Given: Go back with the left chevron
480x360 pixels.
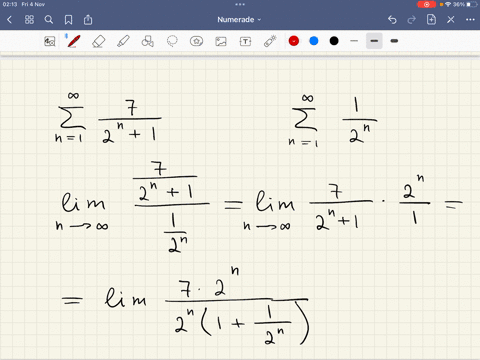Looking at the screenshot, I should (x=9, y=20).
